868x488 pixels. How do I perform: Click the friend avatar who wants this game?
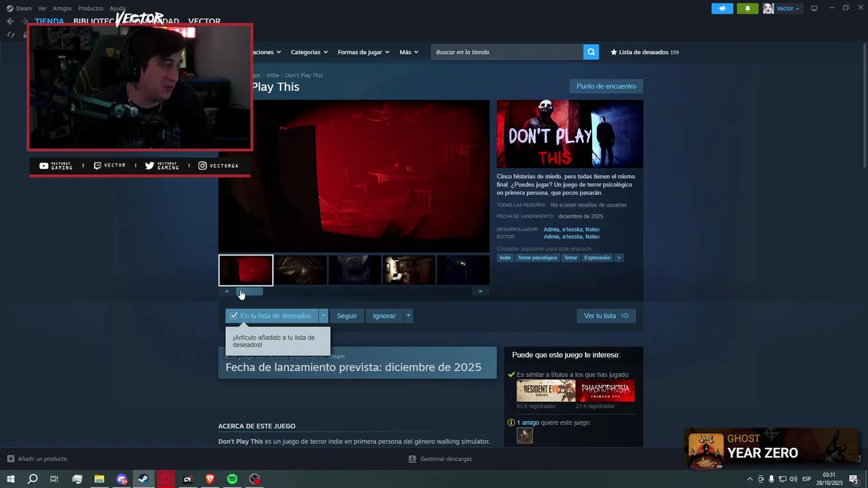525,436
